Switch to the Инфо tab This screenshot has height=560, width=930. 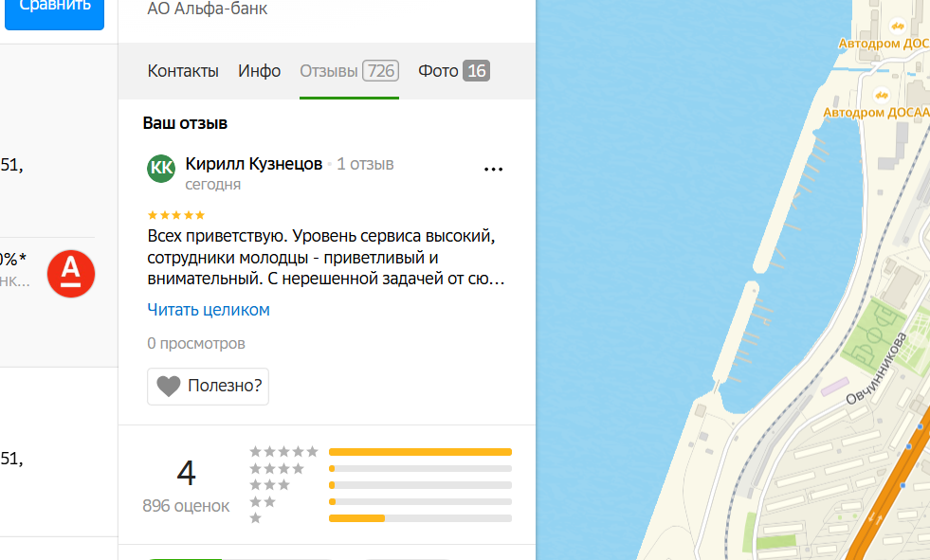[259, 71]
